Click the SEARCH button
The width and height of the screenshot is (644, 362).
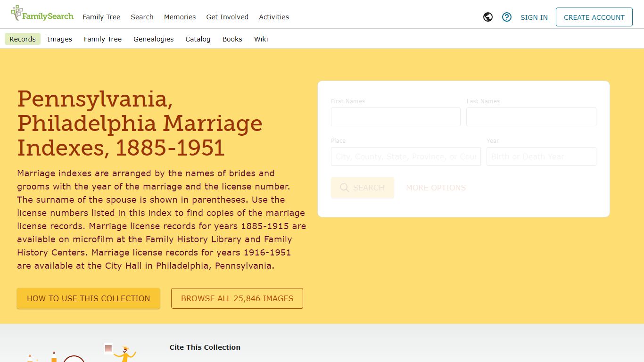(363, 188)
